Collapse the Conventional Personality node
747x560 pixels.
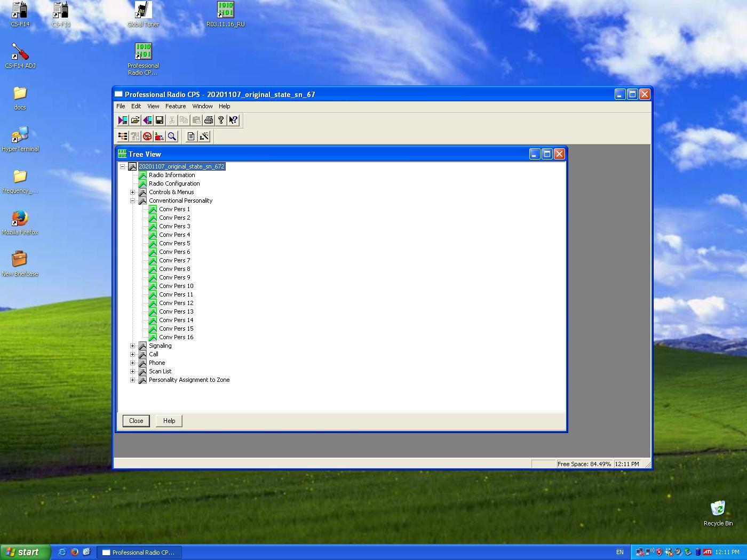[133, 201]
